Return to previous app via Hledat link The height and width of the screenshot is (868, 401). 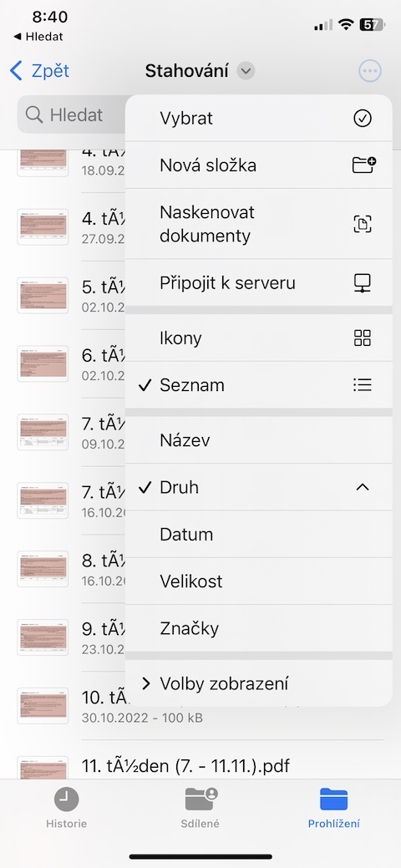pos(38,37)
